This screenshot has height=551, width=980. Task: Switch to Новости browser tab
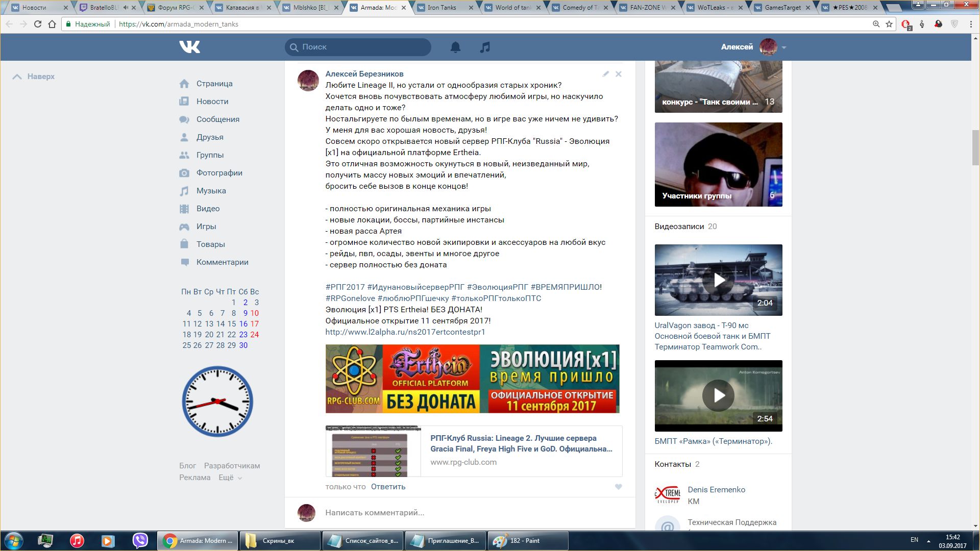pos(39,8)
